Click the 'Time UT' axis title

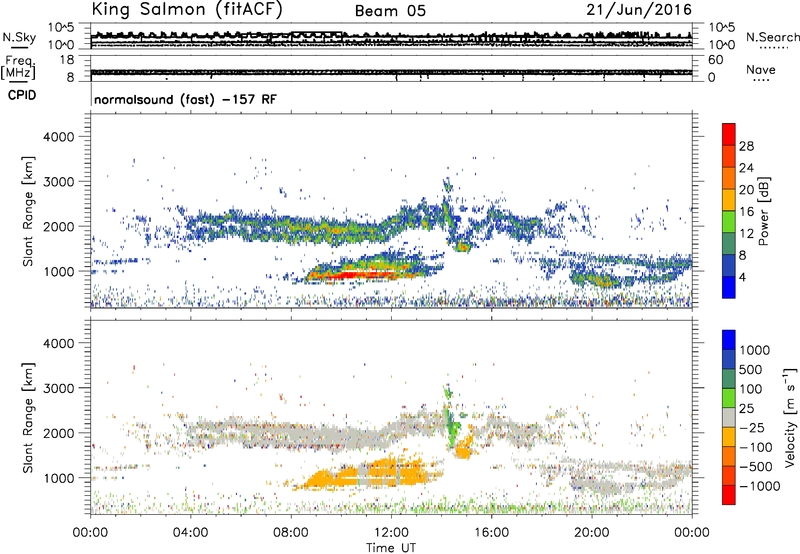click(391, 547)
